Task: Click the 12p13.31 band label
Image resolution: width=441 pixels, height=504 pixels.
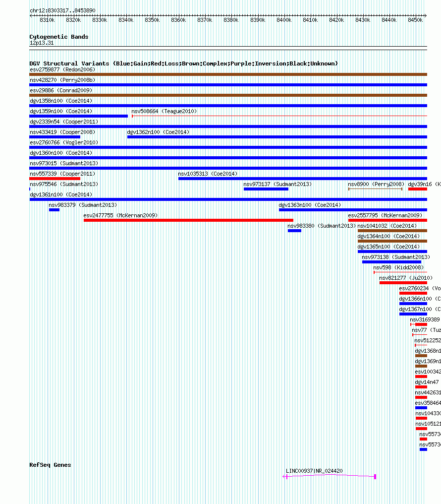Action: point(42,43)
